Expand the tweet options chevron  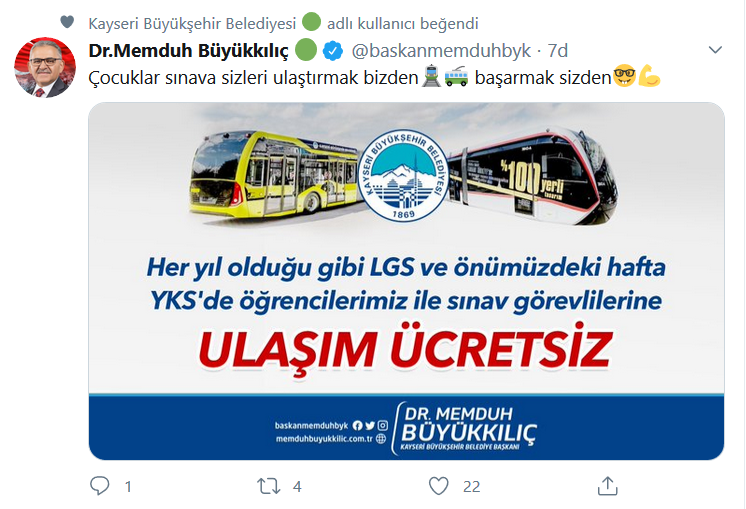tap(715, 50)
